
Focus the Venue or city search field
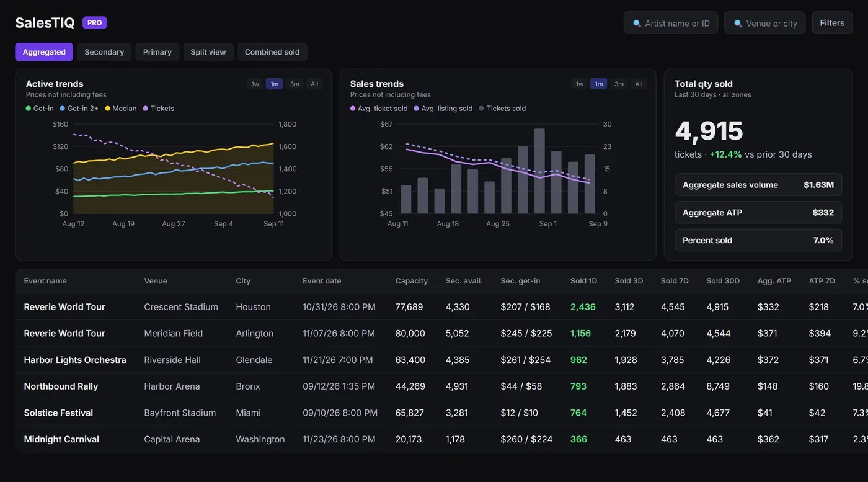(765, 23)
